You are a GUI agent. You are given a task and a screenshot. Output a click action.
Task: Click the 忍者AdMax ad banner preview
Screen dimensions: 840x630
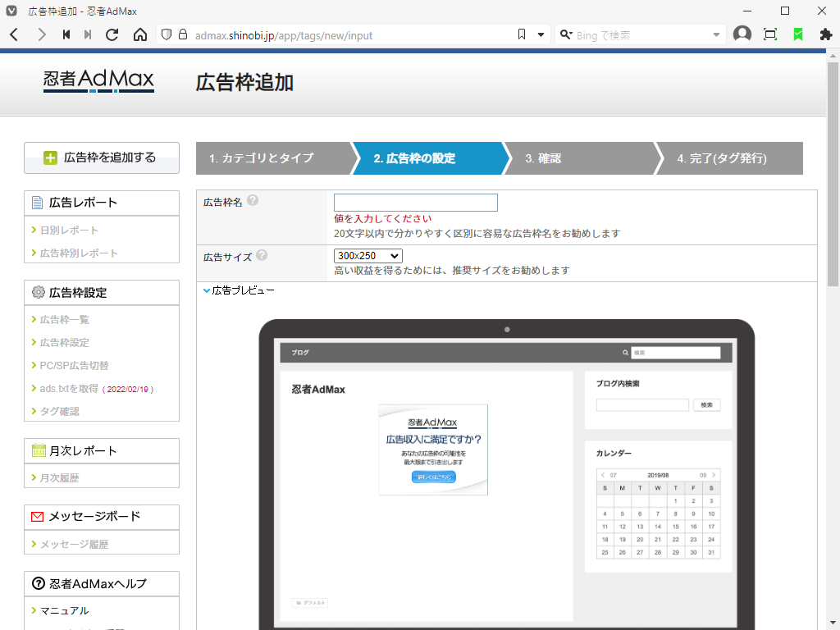tap(433, 450)
